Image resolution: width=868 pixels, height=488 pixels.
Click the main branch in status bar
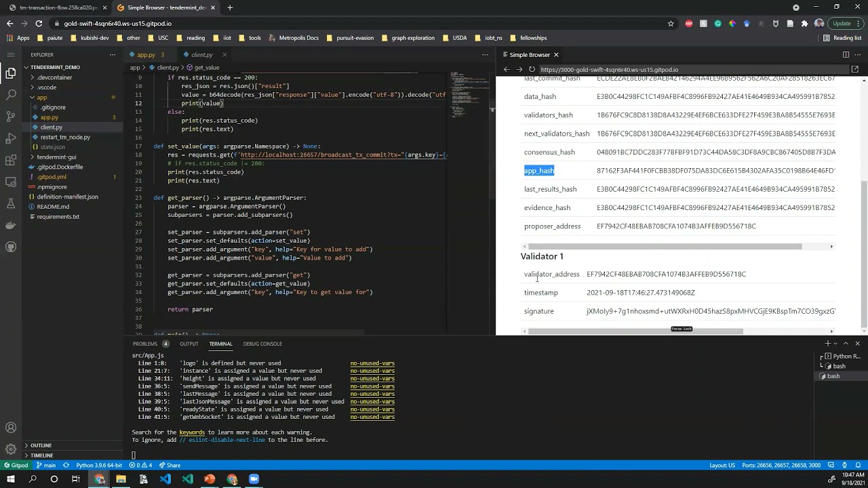[46, 466]
